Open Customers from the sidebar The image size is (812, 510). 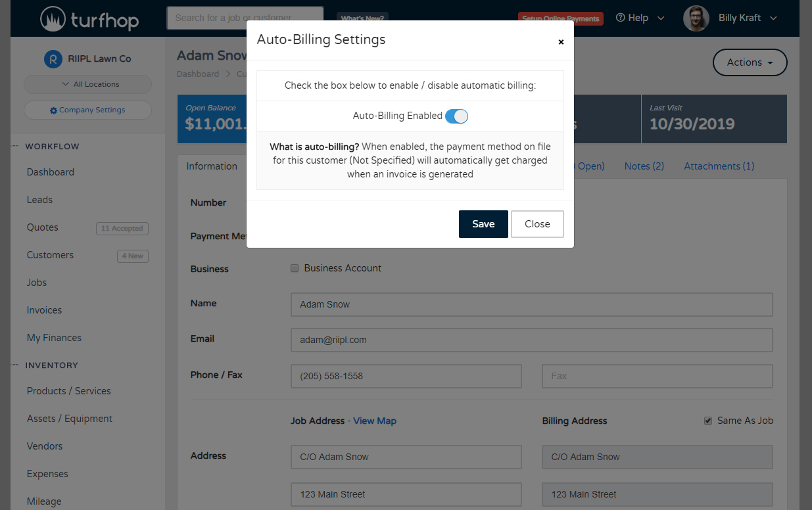pos(49,255)
